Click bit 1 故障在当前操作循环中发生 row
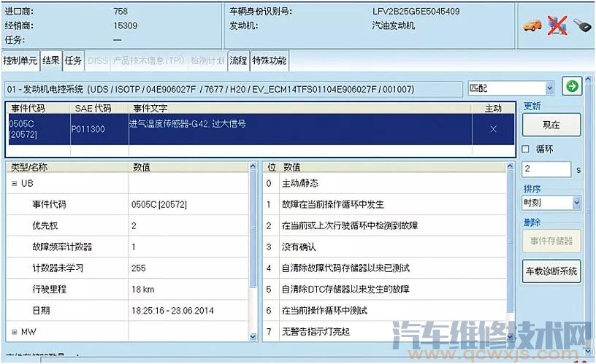Image resolution: width=596 pixels, height=364 pixels. pos(384,204)
